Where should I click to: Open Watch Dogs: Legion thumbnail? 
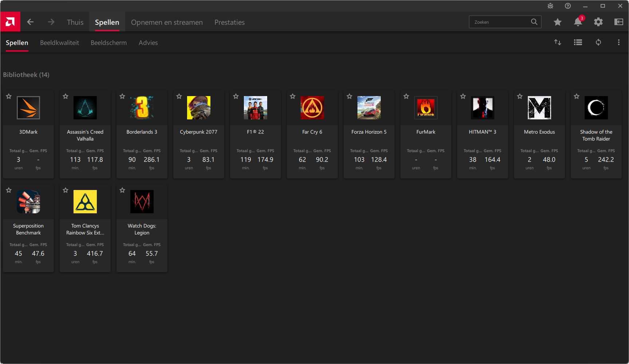tap(142, 202)
